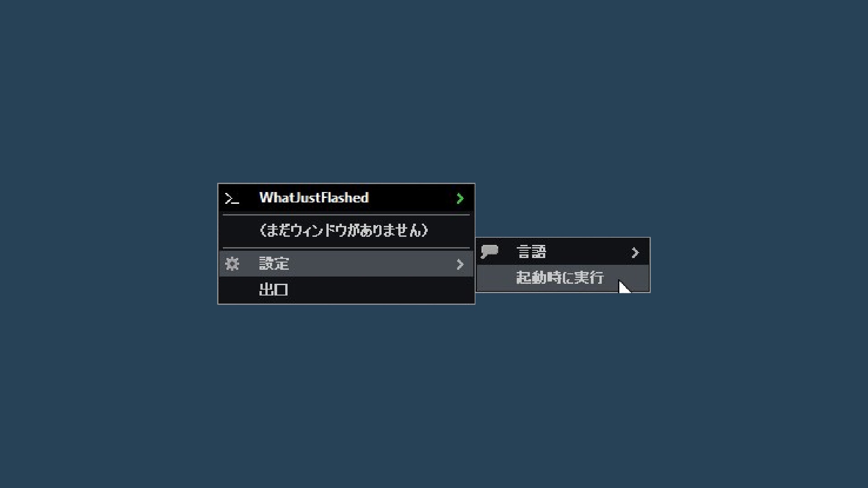
Task: Toggle the 起動時に実行 option
Action: pos(563,278)
